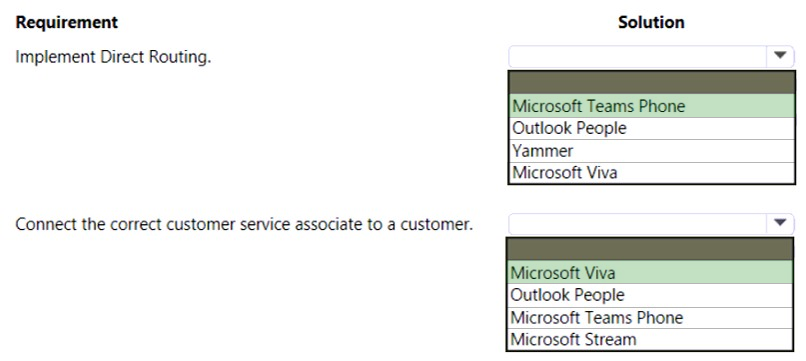
Task: Pick Yammer from the first dropdown list
Action: pyautogui.click(x=652, y=151)
